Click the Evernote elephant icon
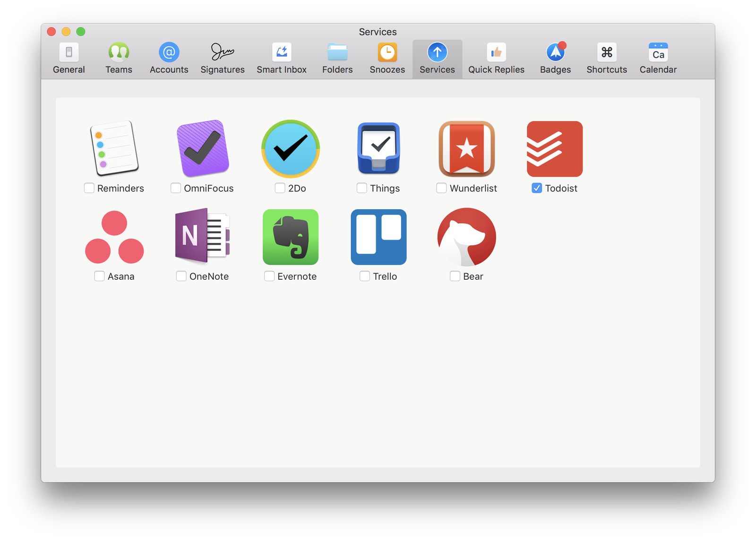This screenshot has width=756, height=541. 291,237
